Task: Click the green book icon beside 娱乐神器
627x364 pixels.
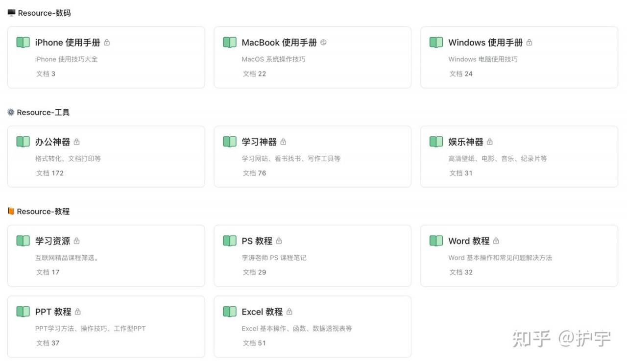Action: pyautogui.click(x=436, y=142)
